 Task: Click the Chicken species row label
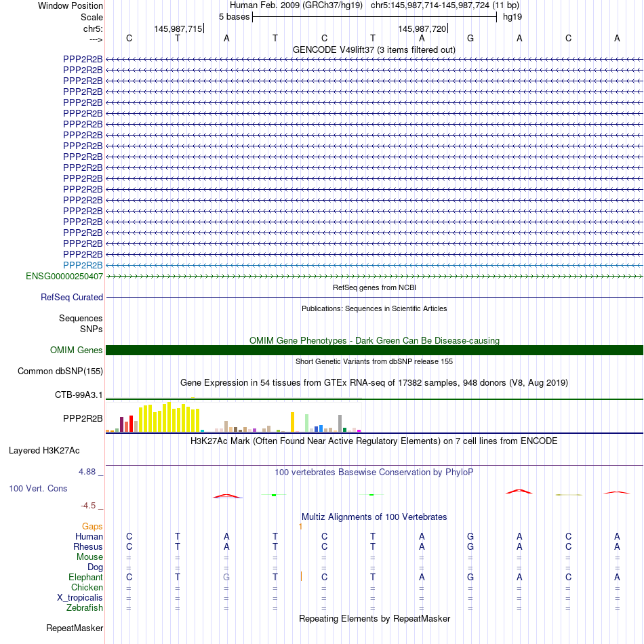pyautogui.click(x=87, y=588)
